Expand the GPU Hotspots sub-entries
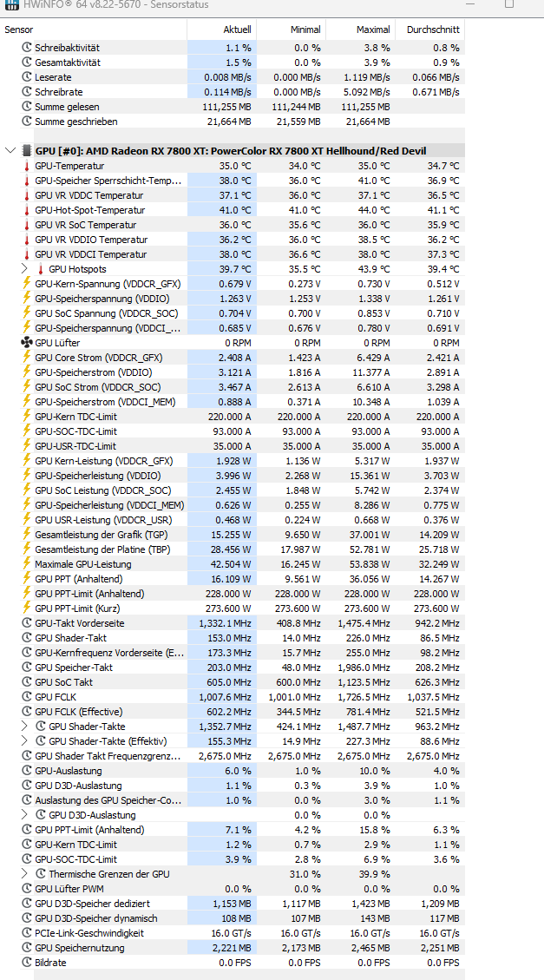The image size is (544, 980). tap(24, 269)
